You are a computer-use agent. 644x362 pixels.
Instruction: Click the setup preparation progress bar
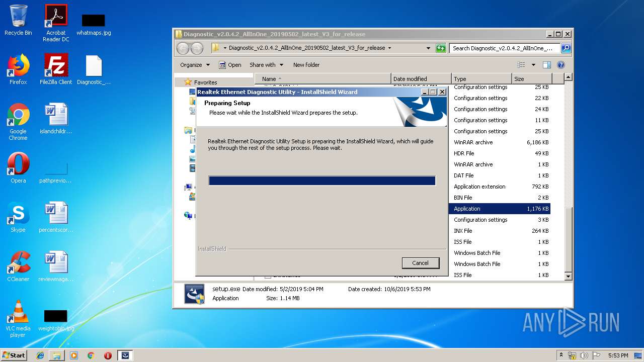(322, 180)
